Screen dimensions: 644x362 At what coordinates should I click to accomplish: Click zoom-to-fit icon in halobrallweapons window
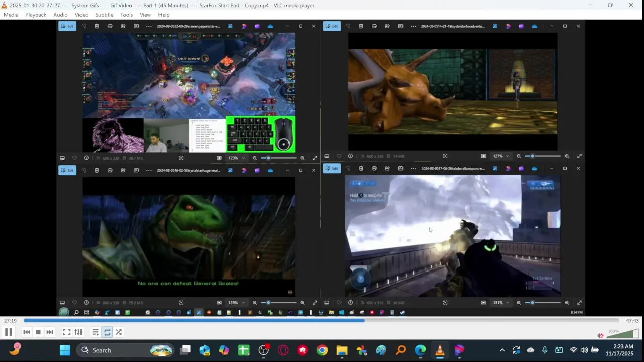(484, 303)
